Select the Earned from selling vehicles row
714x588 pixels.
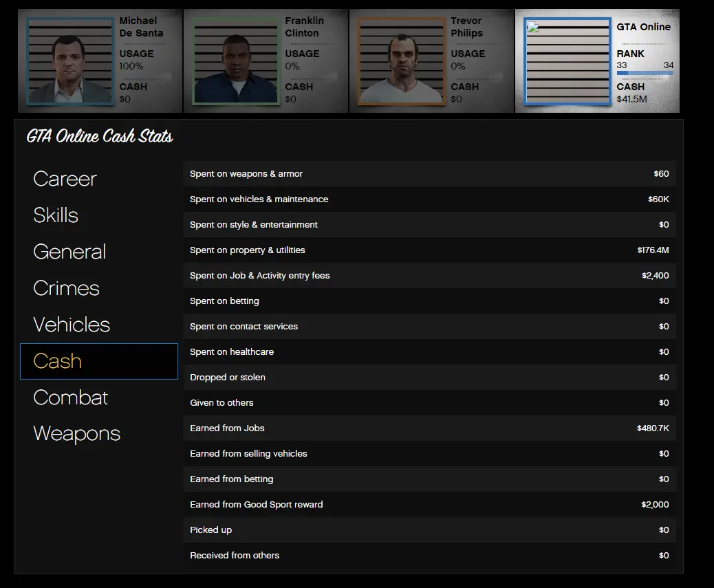(429, 454)
